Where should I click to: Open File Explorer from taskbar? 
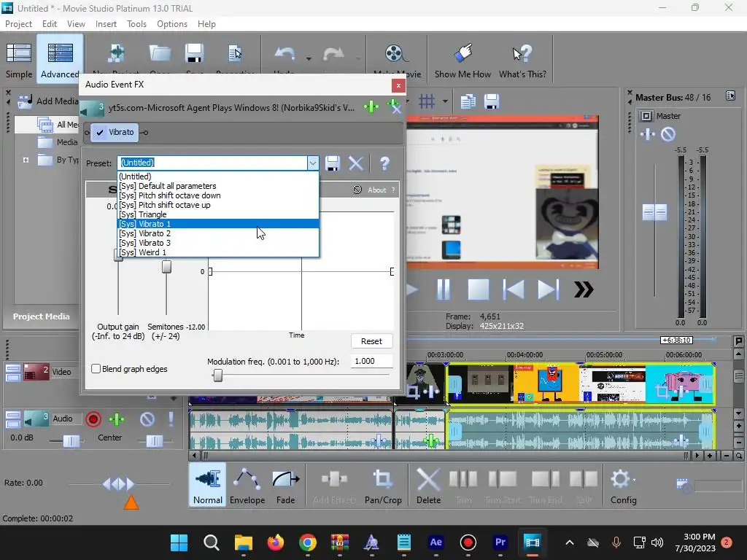(244, 542)
